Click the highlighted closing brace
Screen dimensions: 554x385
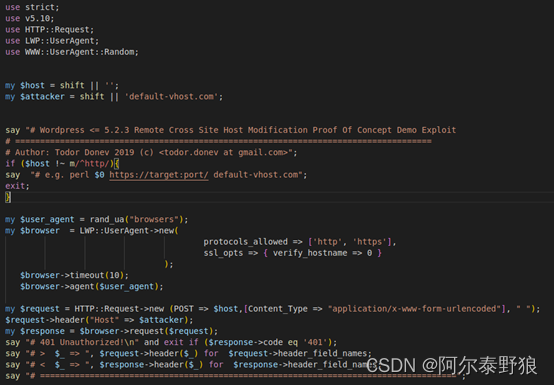8,197
